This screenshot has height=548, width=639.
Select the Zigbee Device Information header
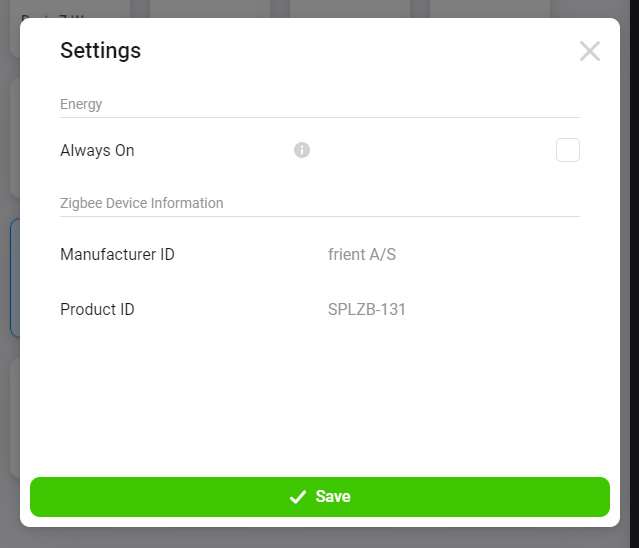click(x=141, y=203)
